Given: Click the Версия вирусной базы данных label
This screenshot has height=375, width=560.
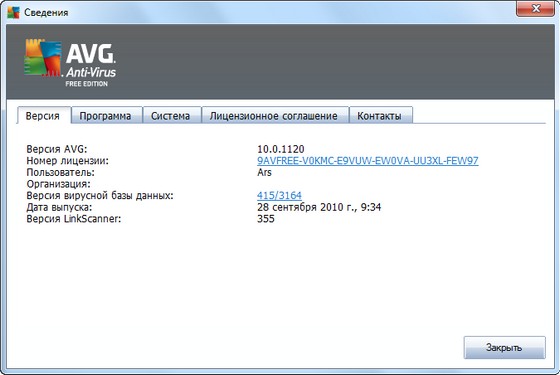Looking at the screenshot, I should pos(100,195).
